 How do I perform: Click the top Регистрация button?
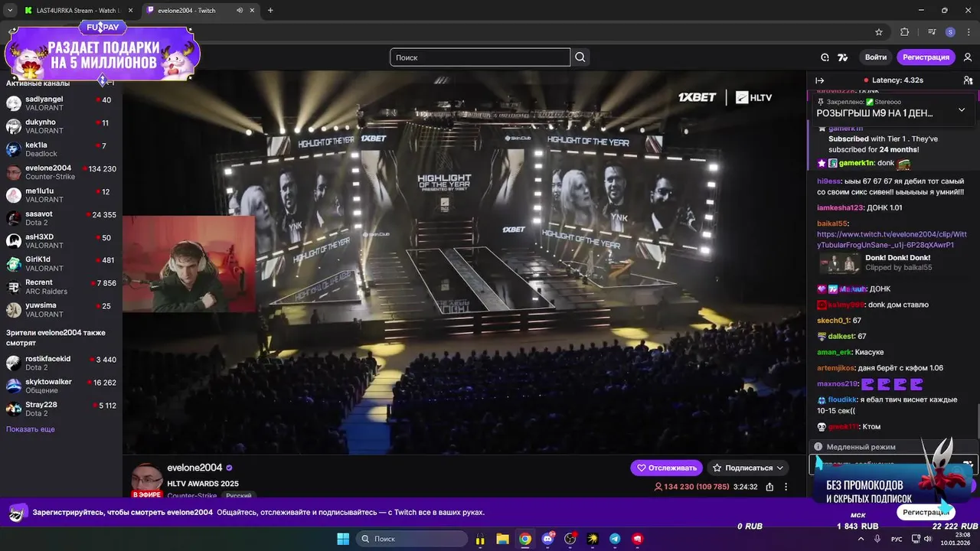(x=926, y=57)
